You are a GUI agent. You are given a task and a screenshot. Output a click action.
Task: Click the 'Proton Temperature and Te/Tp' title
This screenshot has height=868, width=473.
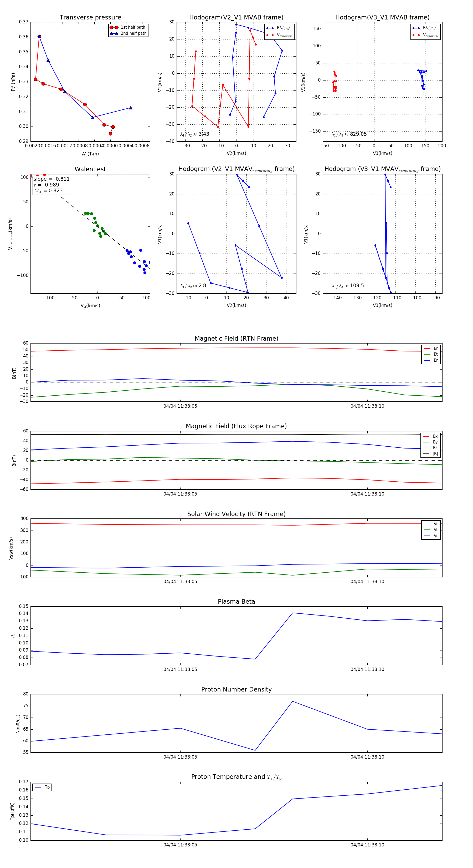(236, 777)
